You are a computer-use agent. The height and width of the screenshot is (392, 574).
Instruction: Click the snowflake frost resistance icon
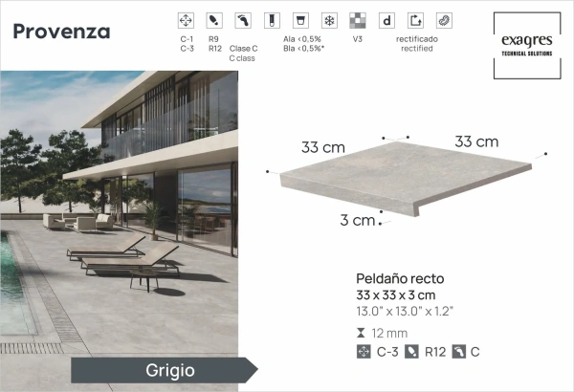pos(328,20)
